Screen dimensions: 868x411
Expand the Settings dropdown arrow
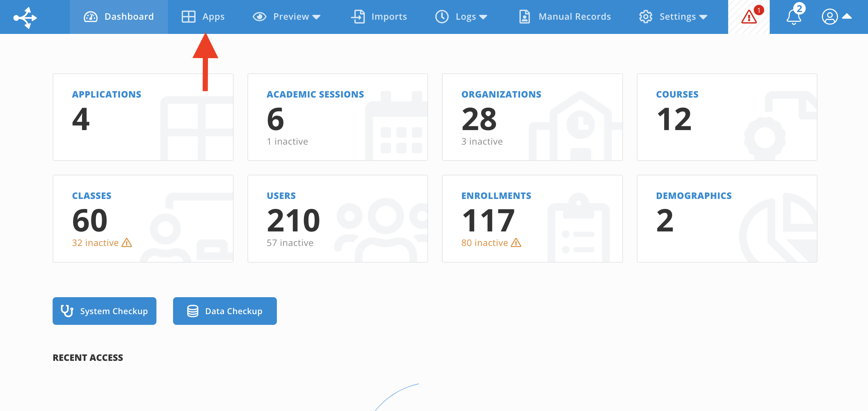(703, 17)
